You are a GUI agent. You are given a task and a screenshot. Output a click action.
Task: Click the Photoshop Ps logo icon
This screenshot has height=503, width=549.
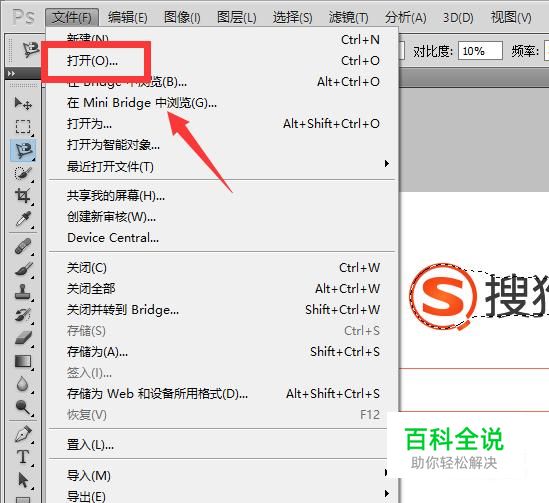23,17
